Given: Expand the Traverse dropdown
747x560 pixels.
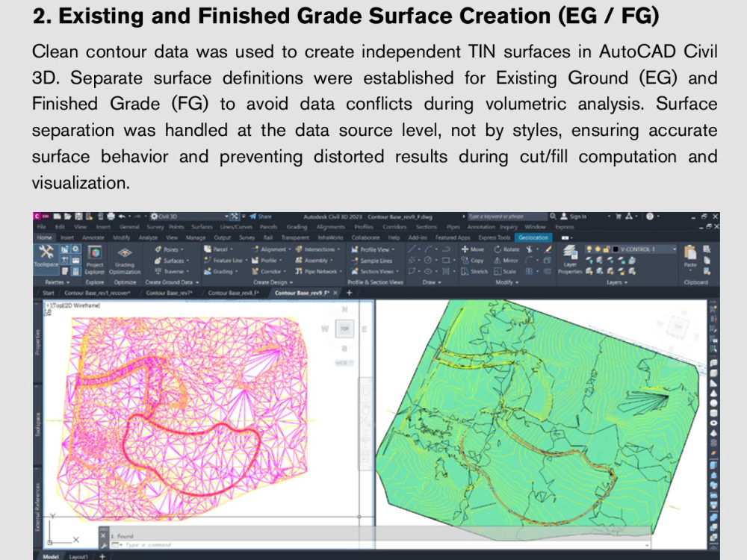Looking at the screenshot, I should (188, 272).
